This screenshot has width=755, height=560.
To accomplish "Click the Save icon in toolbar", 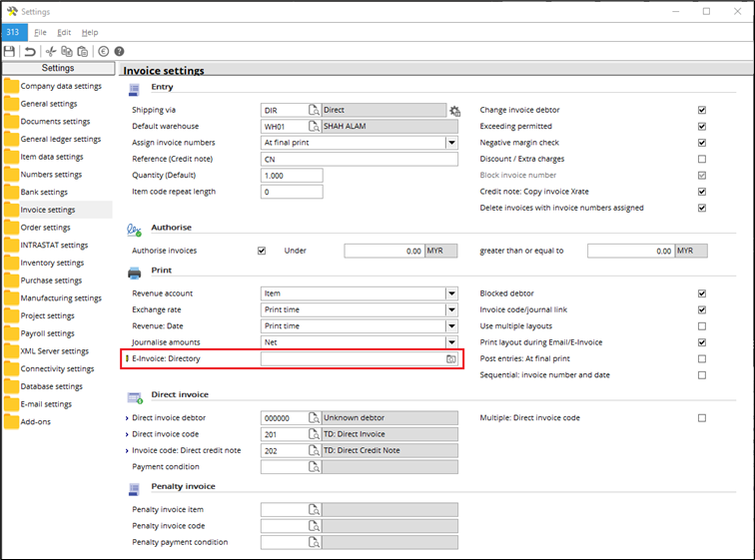I will (x=9, y=51).
